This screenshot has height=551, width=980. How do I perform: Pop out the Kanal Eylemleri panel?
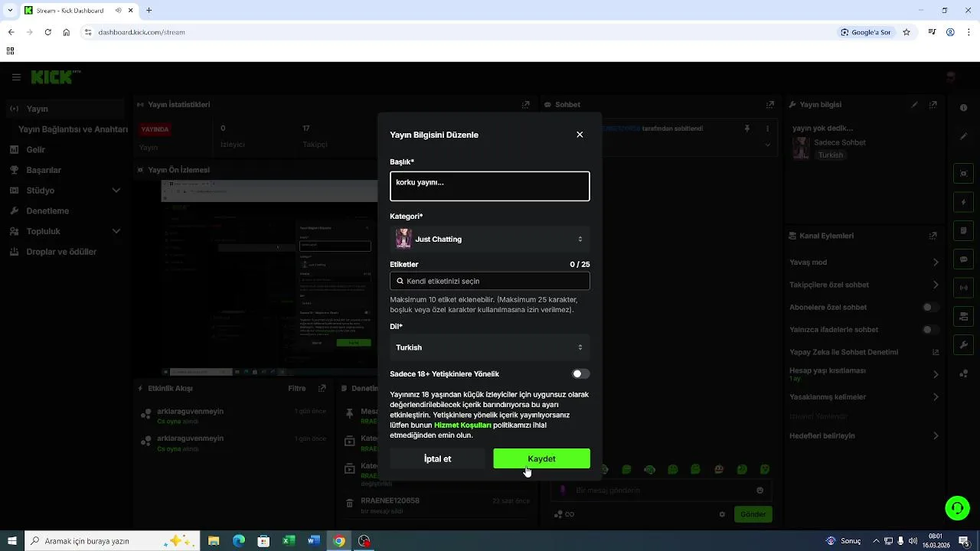[933, 236]
